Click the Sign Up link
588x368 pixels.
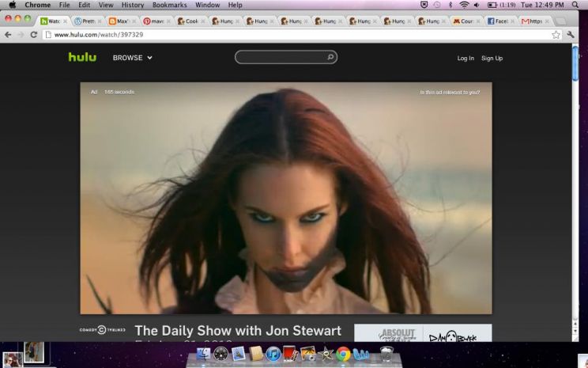492,58
